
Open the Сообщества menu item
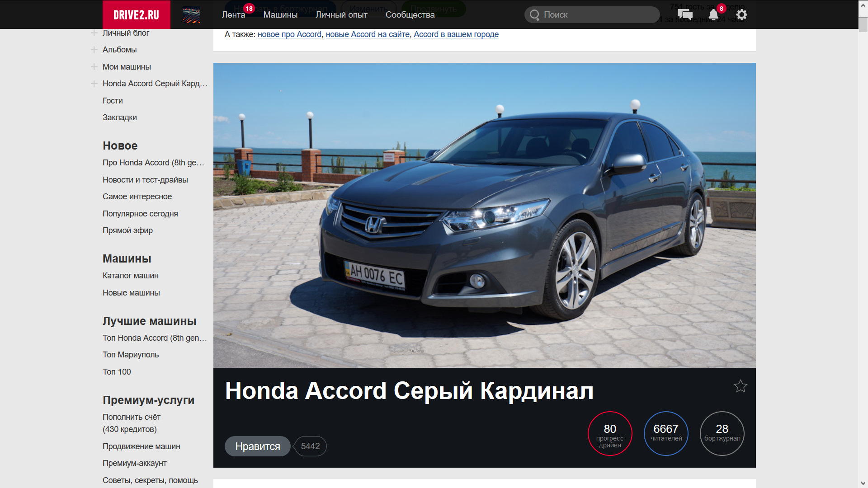410,15
